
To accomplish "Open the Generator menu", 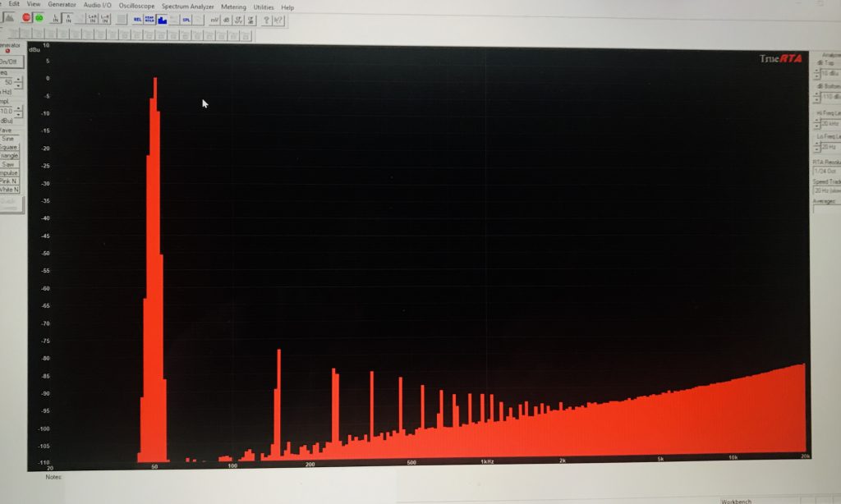I will pos(62,4).
